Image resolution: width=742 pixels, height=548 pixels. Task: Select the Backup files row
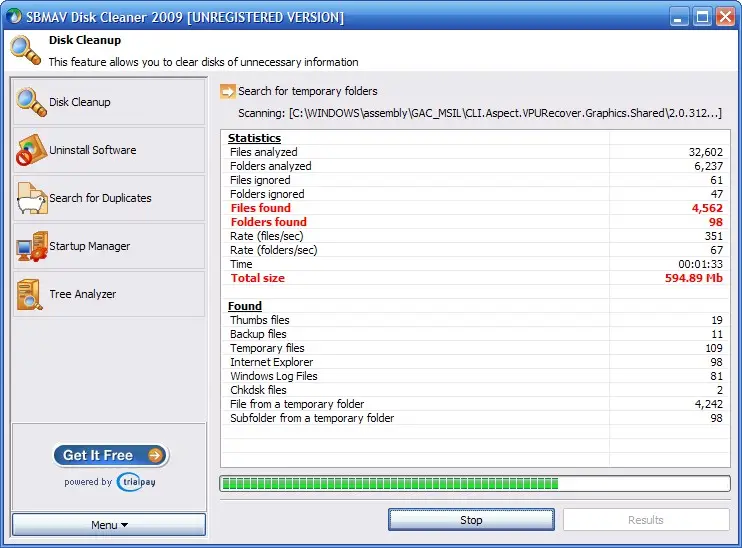tap(475, 334)
